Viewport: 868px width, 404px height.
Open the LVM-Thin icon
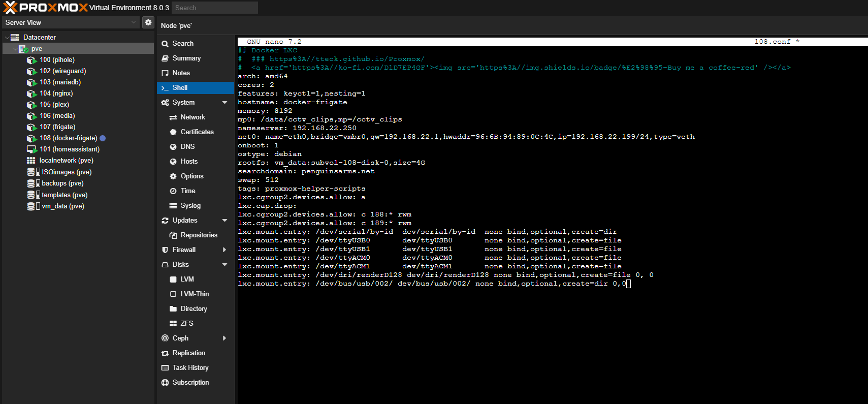(x=173, y=294)
